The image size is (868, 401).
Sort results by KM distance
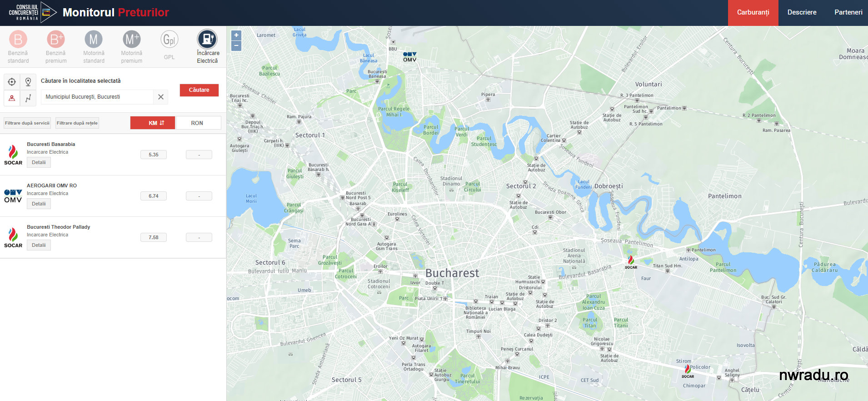[x=153, y=123]
